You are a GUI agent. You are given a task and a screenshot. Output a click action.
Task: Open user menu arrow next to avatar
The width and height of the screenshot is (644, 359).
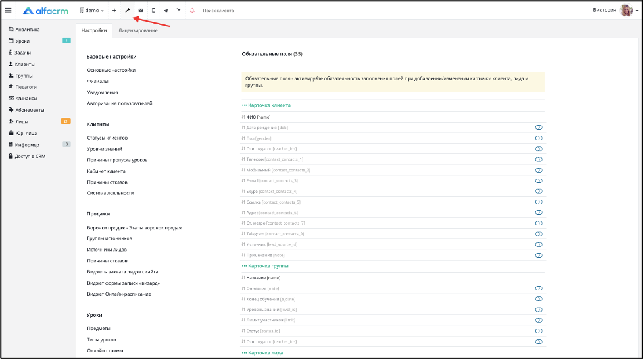(637, 11)
